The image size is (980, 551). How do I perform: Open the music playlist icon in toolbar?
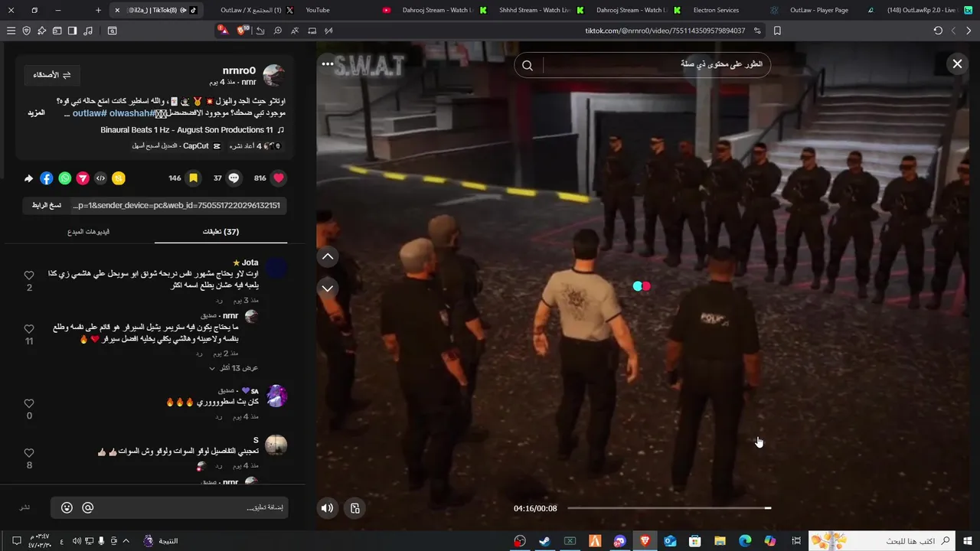coord(88,31)
